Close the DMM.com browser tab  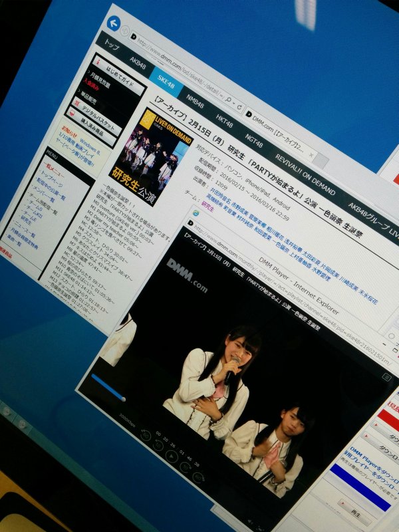311,155
